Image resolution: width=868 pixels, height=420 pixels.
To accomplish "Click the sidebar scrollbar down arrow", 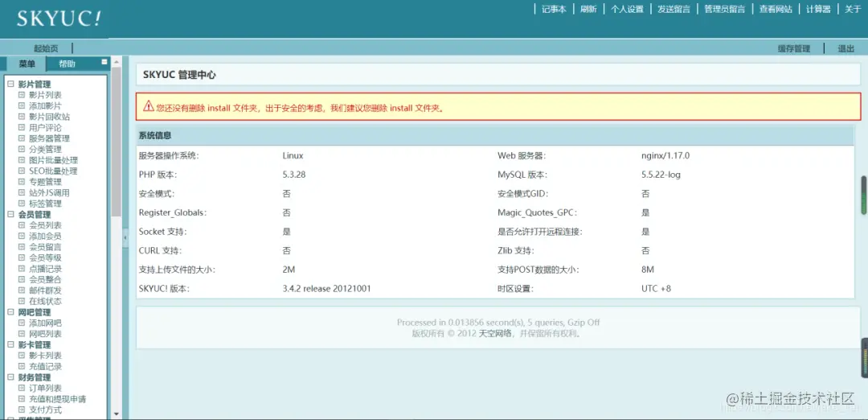I will 117,414.
